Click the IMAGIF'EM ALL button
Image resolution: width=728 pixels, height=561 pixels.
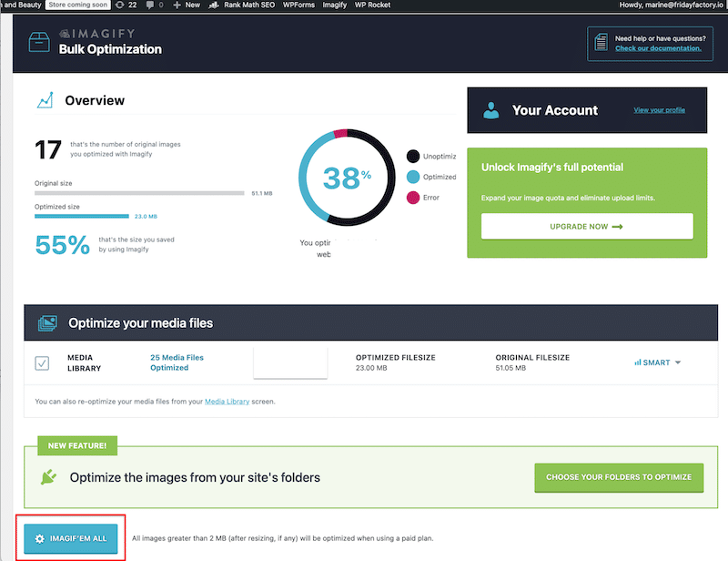[71, 538]
